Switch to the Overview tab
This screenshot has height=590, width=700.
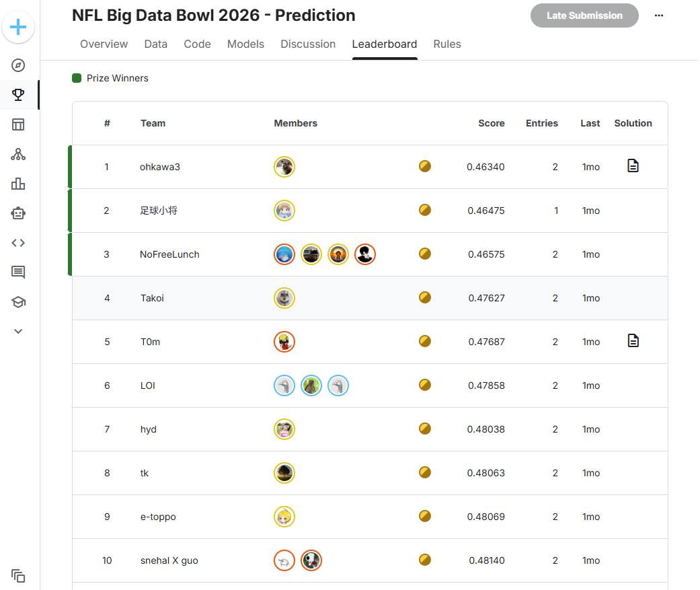[104, 44]
